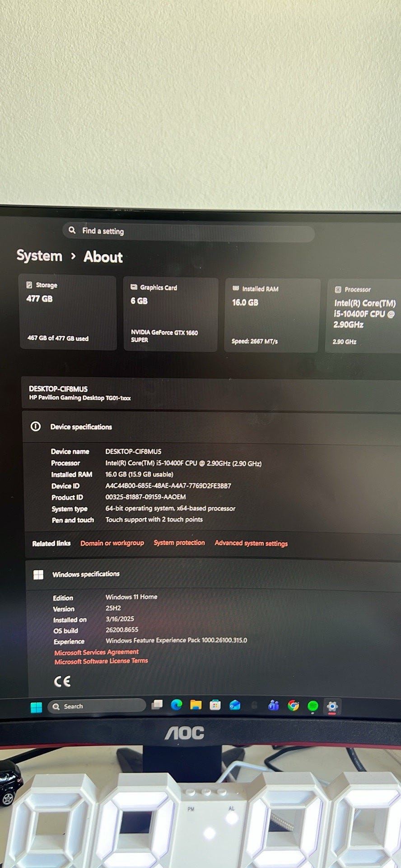The width and height of the screenshot is (401, 868).
Task: Click the Windows Feature Experience Pack value
Action: click(x=176, y=640)
